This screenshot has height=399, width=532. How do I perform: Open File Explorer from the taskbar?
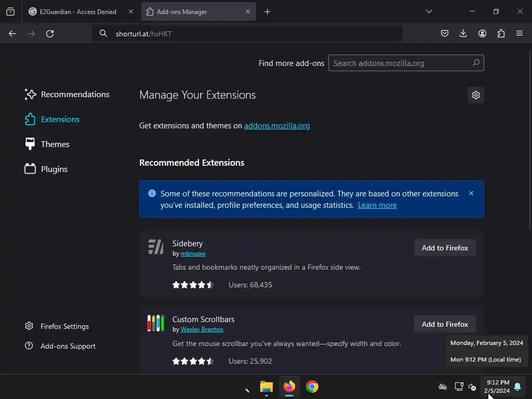pos(267,387)
